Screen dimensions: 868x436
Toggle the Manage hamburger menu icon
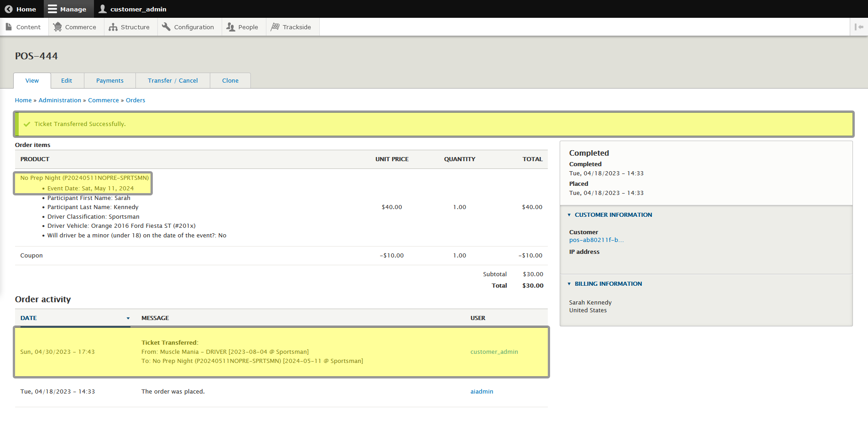coord(52,9)
